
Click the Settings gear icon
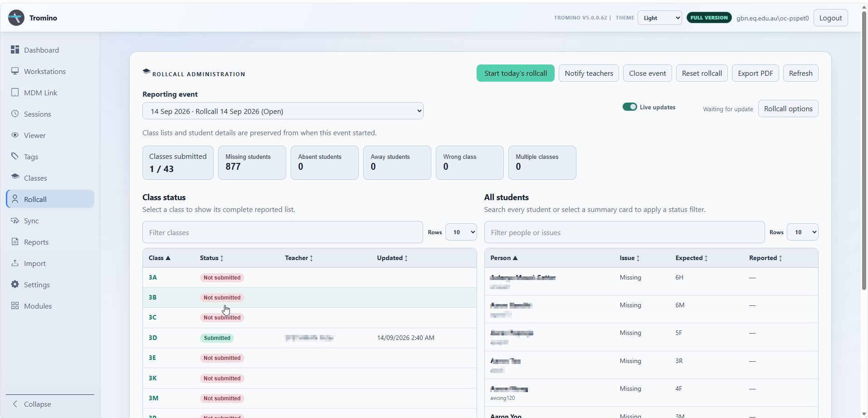click(15, 284)
